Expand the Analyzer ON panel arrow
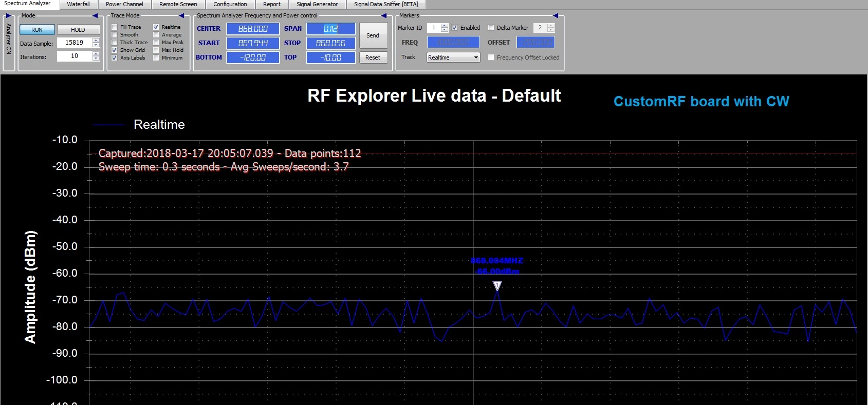The height and width of the screenshot is (405, 868). point(8,16)
